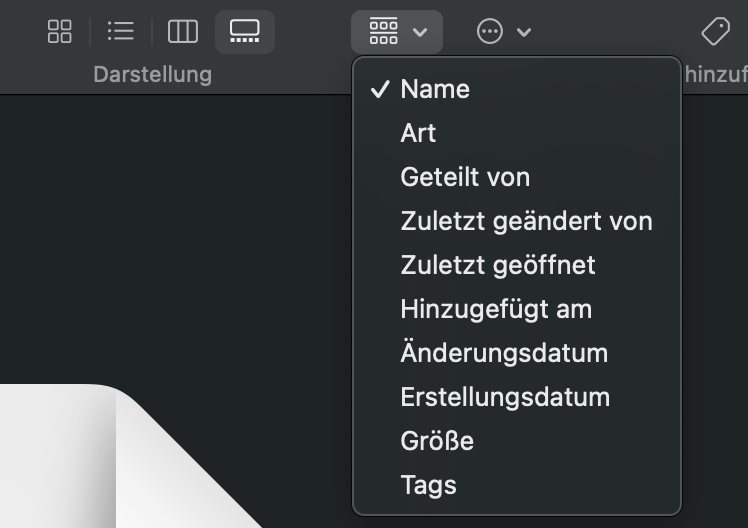
Task: Choose Erstellungsdatum from the list
Action: 505,397
